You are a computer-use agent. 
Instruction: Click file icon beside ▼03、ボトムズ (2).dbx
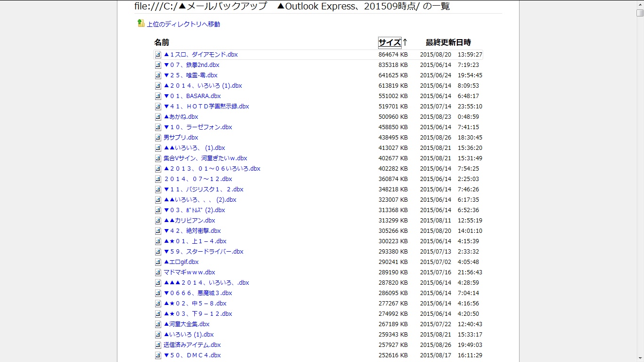pyautogui.click(x=158, y=210)
